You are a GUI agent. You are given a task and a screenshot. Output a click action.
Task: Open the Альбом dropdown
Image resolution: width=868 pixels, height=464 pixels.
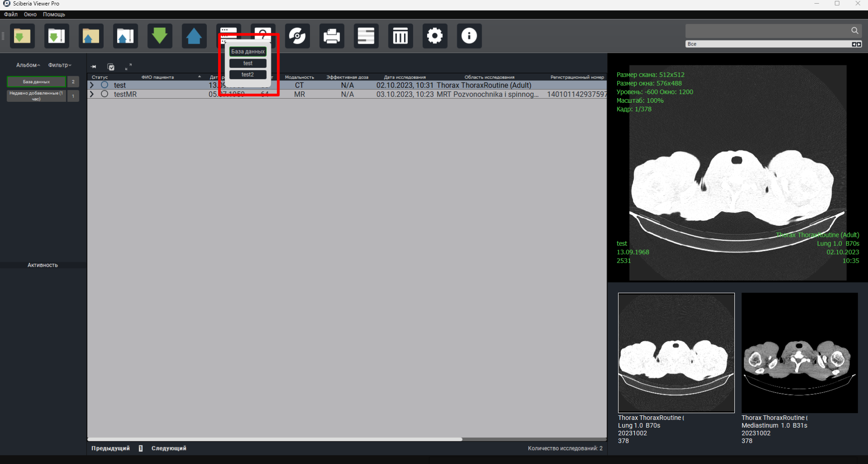click(28, 65)
